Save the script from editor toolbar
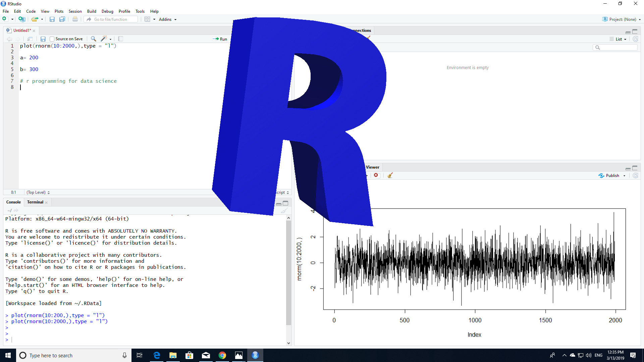644x362 pixels. (43, 39)
